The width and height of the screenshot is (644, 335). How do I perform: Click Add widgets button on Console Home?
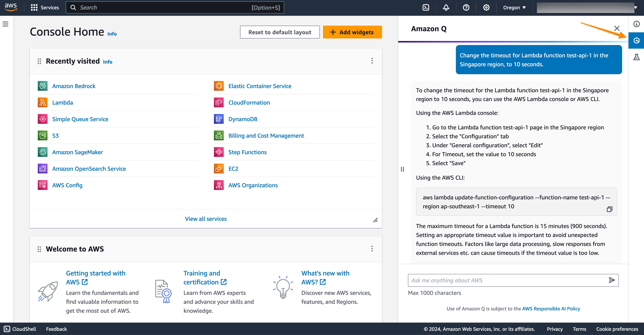click(353, 32)
